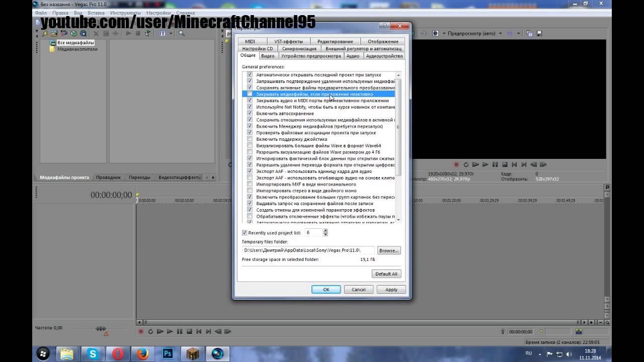Image resolution: width=644 pixels, height=362 pixels.
Task: Enable Импортировать стерео в виде двойного моно
Action: point(250,191)
